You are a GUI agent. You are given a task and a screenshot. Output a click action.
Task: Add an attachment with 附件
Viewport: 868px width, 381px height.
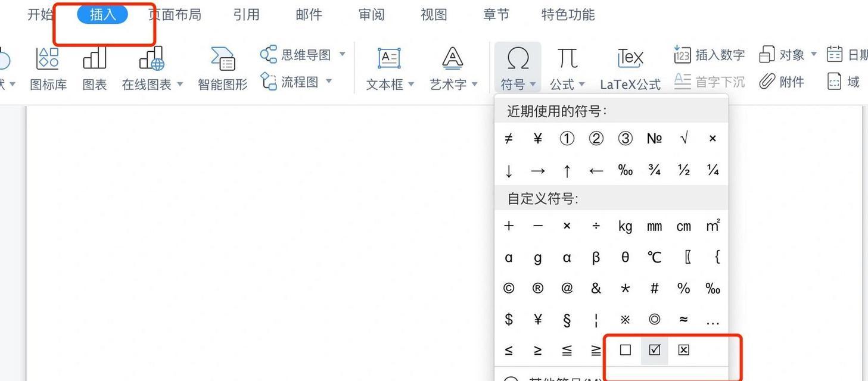coord(782,82)
